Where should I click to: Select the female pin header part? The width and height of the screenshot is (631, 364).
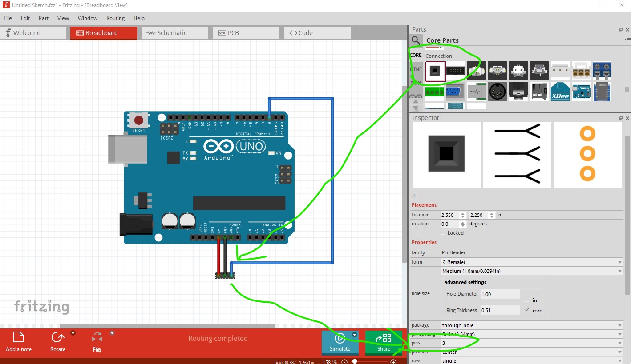point(435,71)
